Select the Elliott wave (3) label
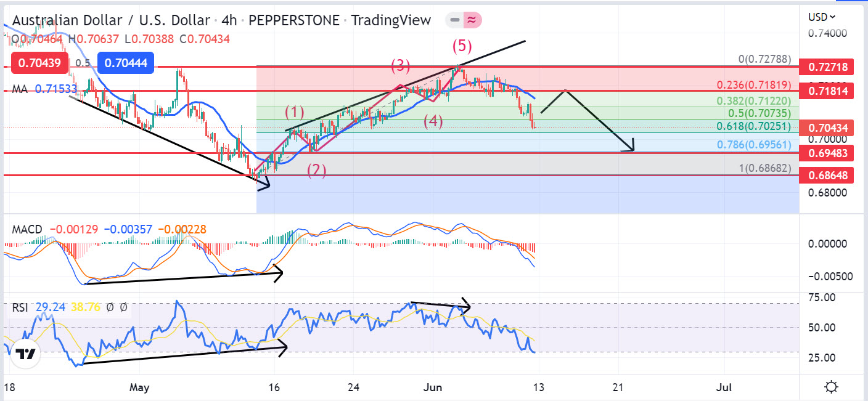Screen dimensions: 868x401 point(399,65)
